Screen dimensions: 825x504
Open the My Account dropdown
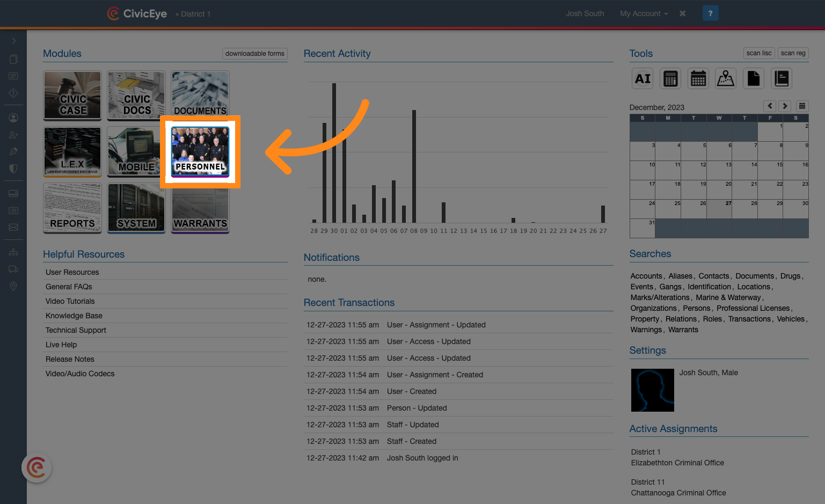(x=644, y=13)
